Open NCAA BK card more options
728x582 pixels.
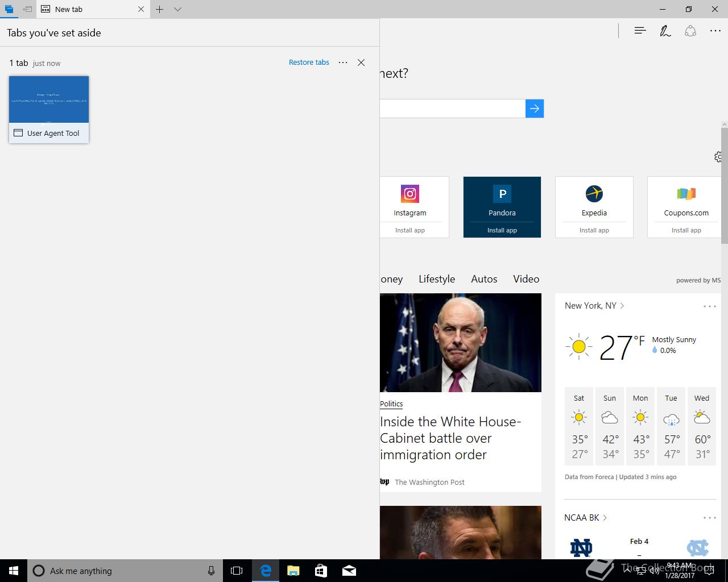(710, 518)
